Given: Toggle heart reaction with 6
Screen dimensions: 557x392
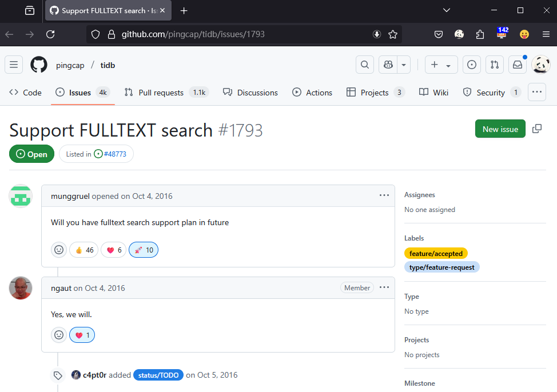Looking at the screenshot, I should tap(114, 250).
